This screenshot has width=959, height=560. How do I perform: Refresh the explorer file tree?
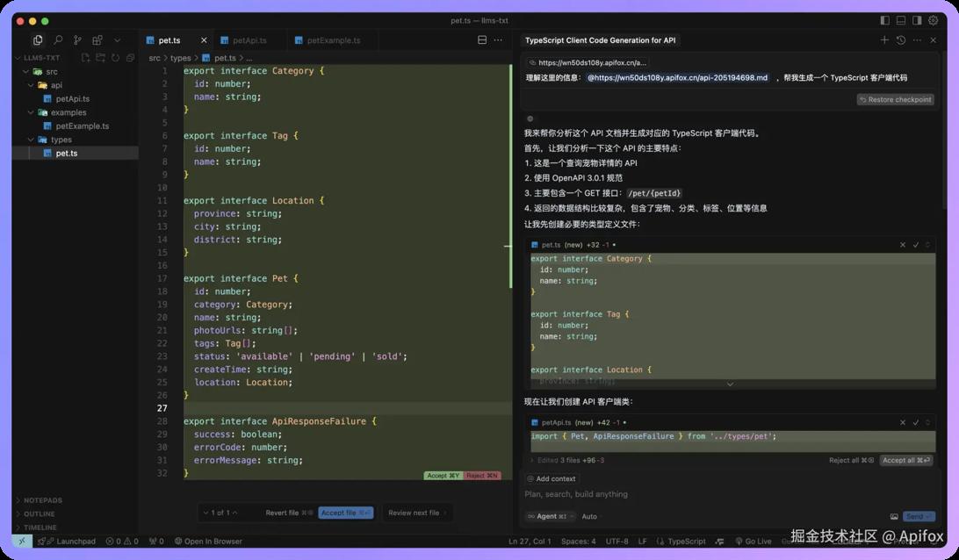coord(115,57)
